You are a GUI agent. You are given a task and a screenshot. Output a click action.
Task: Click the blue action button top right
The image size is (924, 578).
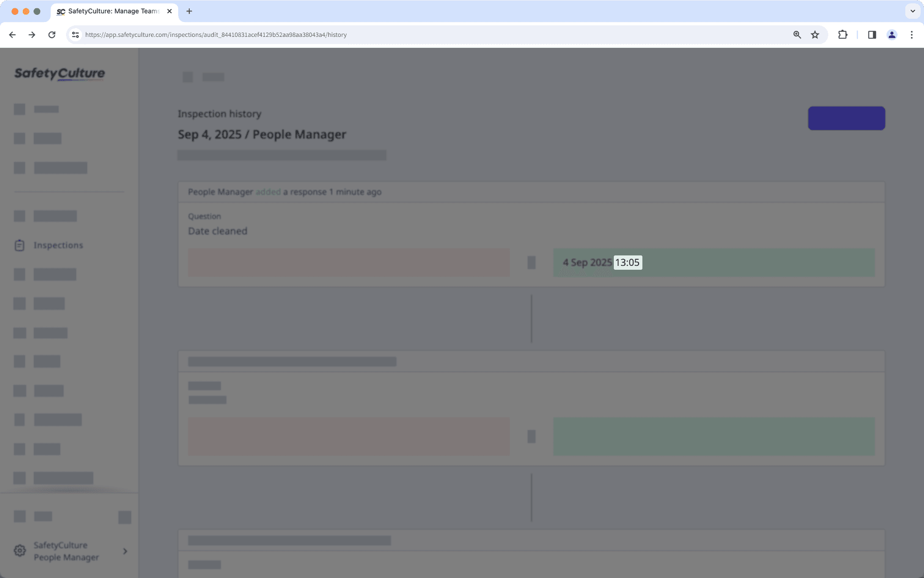tap(846, 118)
